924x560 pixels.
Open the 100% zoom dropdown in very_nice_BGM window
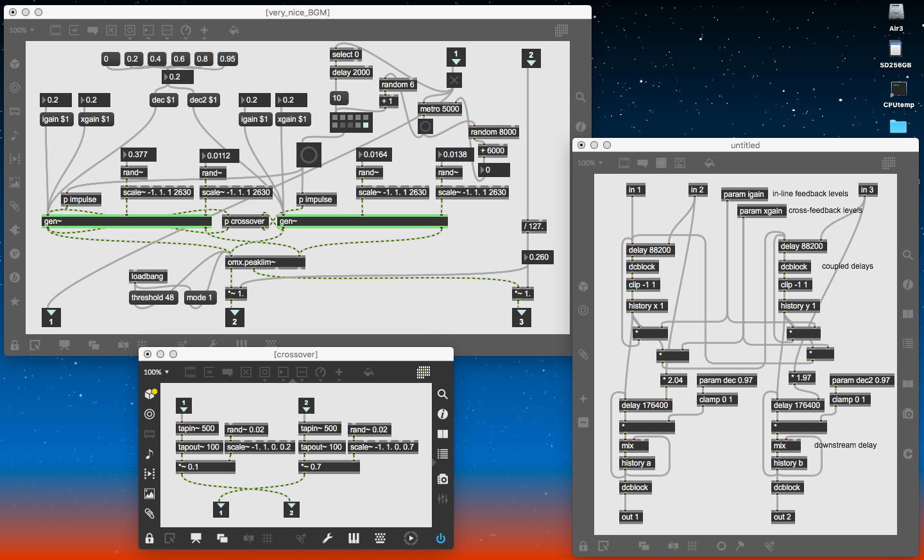point(22,30)
